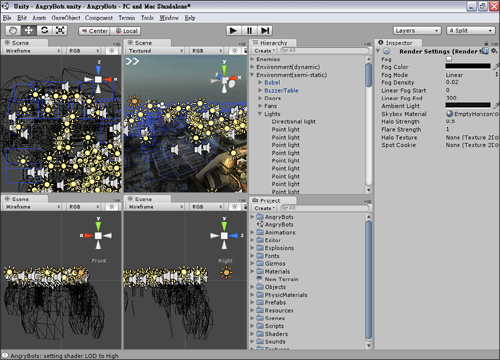Open the Help menu
Image resolution: width=500 pixels, height=360 pixels.
190,18
